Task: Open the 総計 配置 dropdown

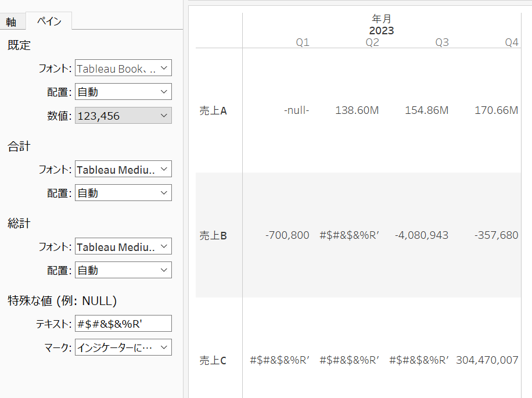Action: point(123,270)
